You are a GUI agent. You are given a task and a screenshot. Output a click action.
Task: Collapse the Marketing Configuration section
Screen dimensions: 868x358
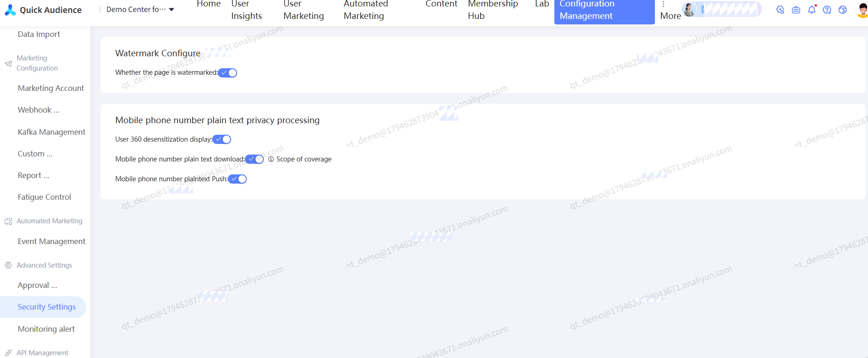point(37,63)
